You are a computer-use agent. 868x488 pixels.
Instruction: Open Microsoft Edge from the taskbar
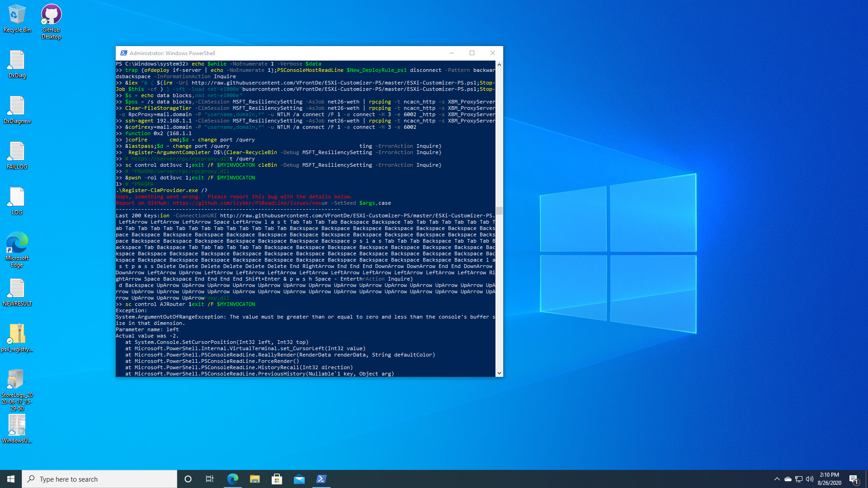tap(232, 479)
